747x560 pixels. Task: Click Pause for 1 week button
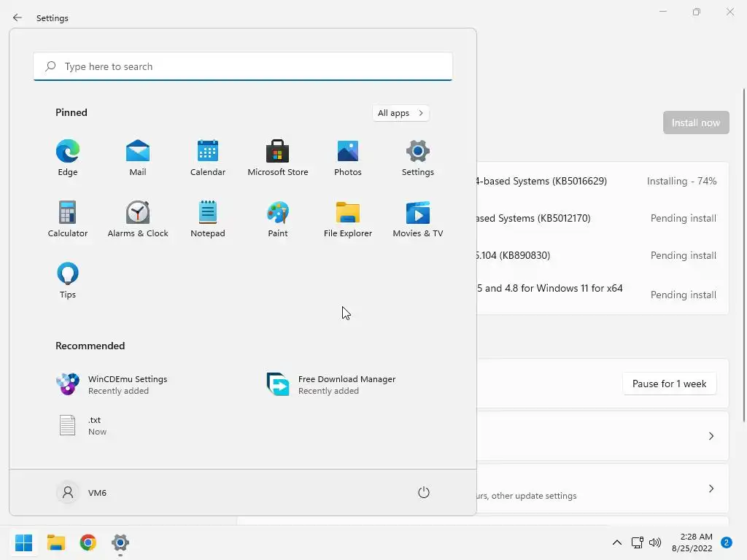(669, 384)
